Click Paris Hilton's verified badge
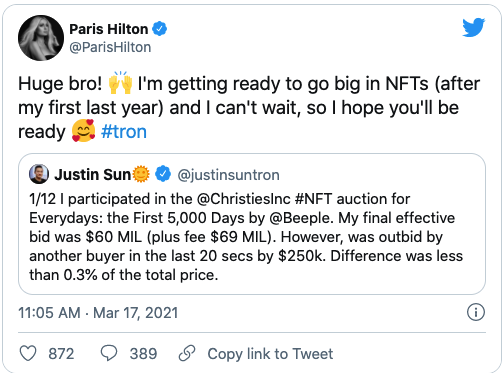 click(160, 29)
